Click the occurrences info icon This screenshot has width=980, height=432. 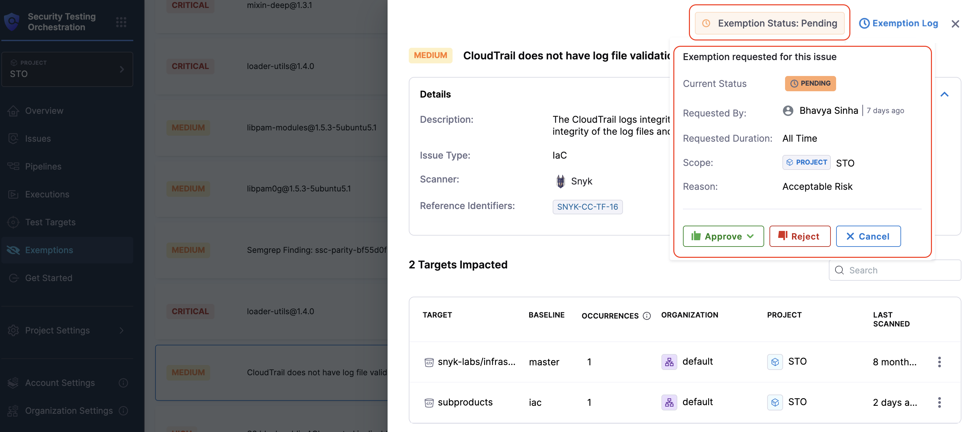[647, 316]
